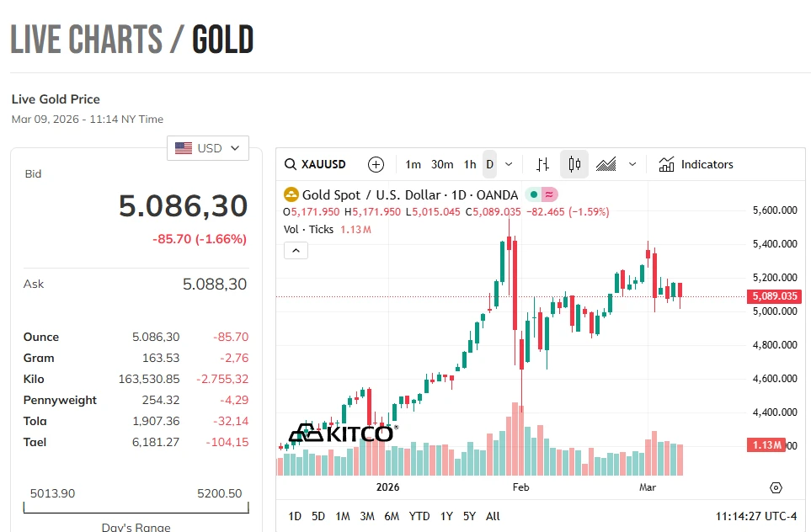811x532 pixels.
Task: Switch chart interval to 1m
Action: [x=413, y=164]
